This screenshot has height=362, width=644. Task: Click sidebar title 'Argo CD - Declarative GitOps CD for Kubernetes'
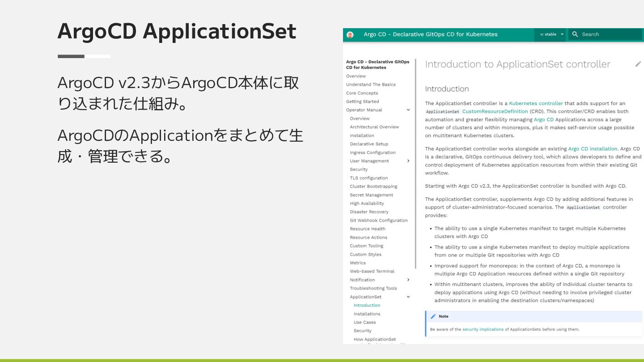(x=377, y=65)
